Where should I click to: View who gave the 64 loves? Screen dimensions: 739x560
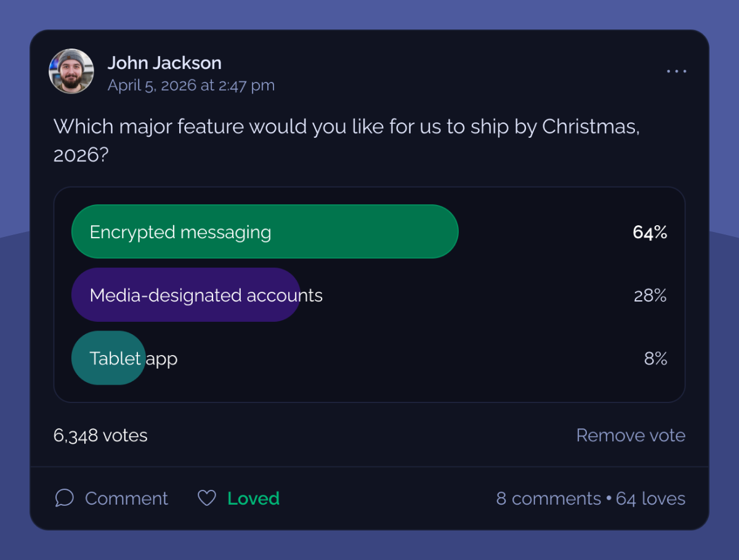pos(650,498)
